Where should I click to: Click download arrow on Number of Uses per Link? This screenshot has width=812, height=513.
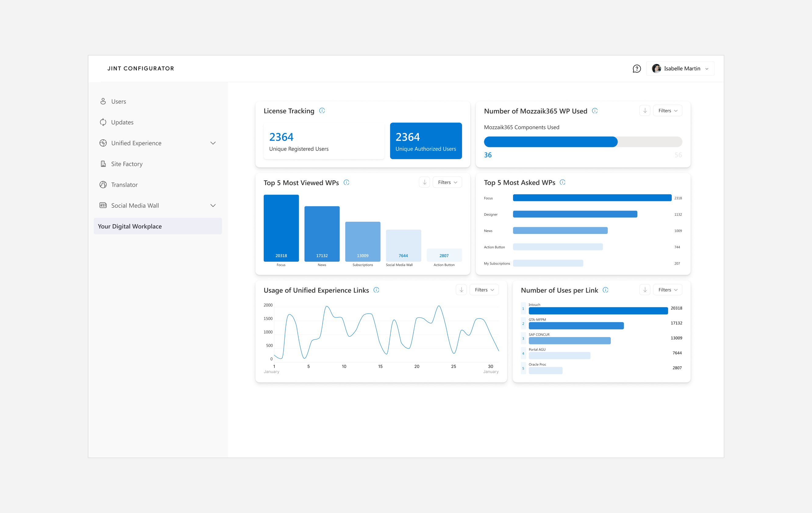[x=645, y=290]
